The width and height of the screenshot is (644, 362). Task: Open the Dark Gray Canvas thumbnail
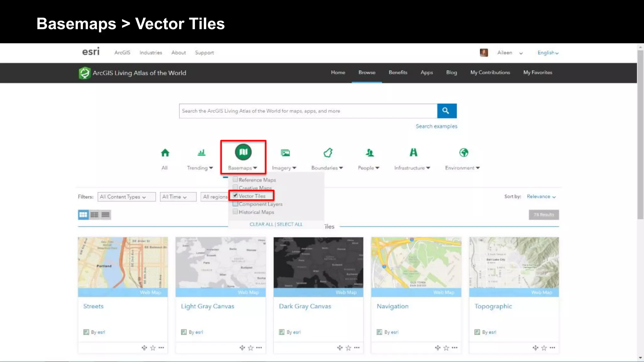point(318,262)
